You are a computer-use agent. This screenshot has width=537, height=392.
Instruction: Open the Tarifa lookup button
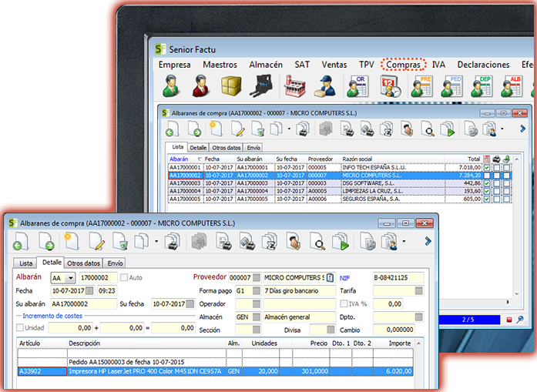tap(418, 290)
